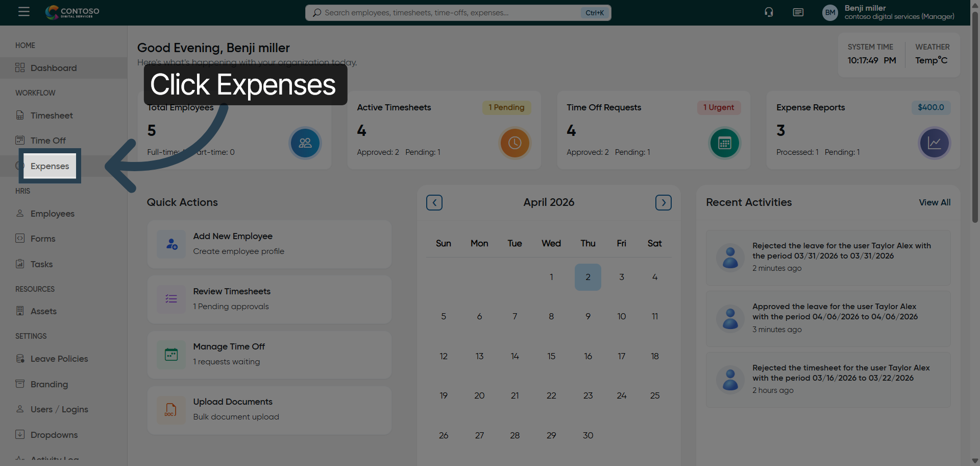Go to previous month in calendar

(x=434, y=203)
